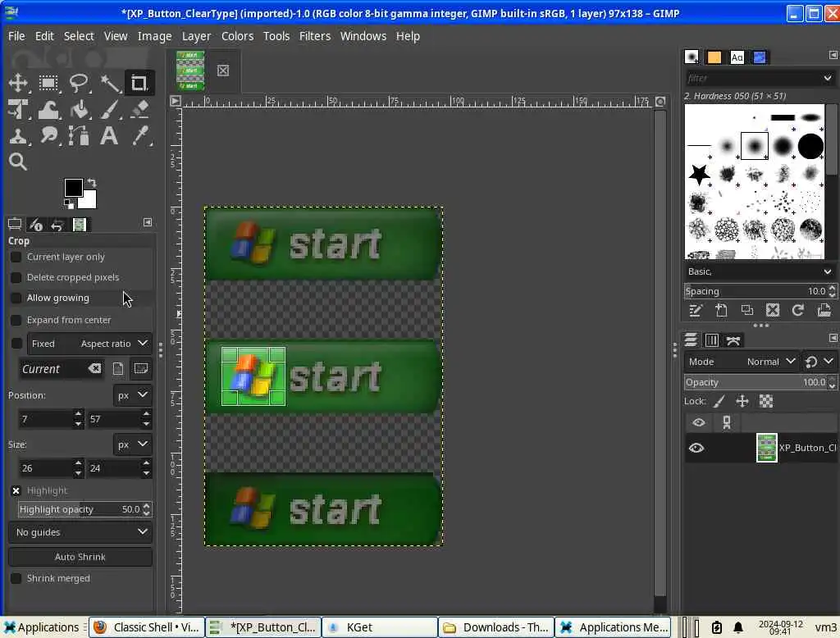
Task: Set crop orientation to portrait
Action: click(x=118, y=368)
